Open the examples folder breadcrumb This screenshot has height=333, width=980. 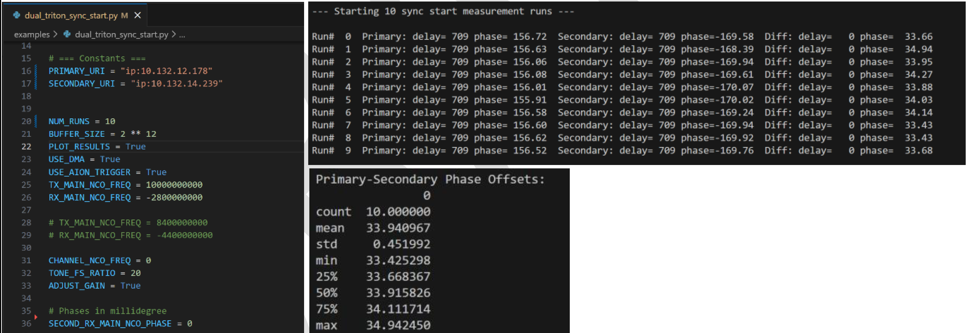pos(32,35)
